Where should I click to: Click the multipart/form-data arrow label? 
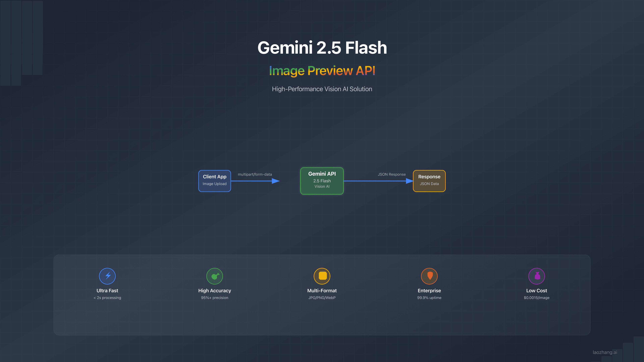pos(255,174)
